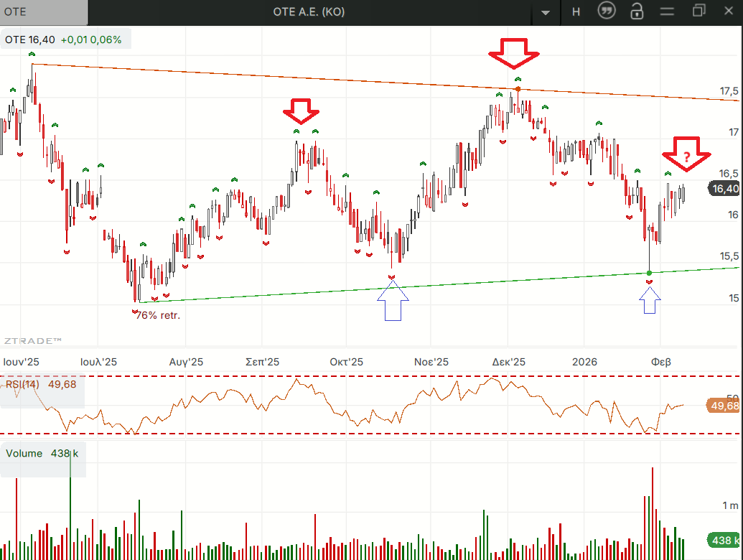Open the symbol dropdown arrow in title bar

coord(546,12)
